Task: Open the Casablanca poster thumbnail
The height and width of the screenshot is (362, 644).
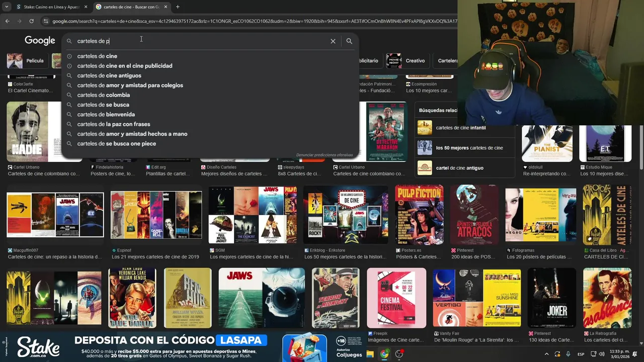Action: tap(607, 298)
